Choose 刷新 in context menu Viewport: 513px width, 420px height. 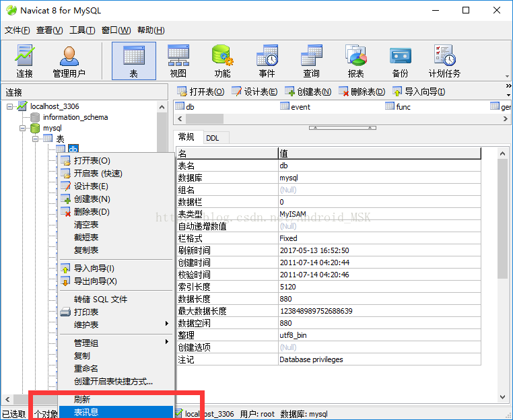point(116,399)
